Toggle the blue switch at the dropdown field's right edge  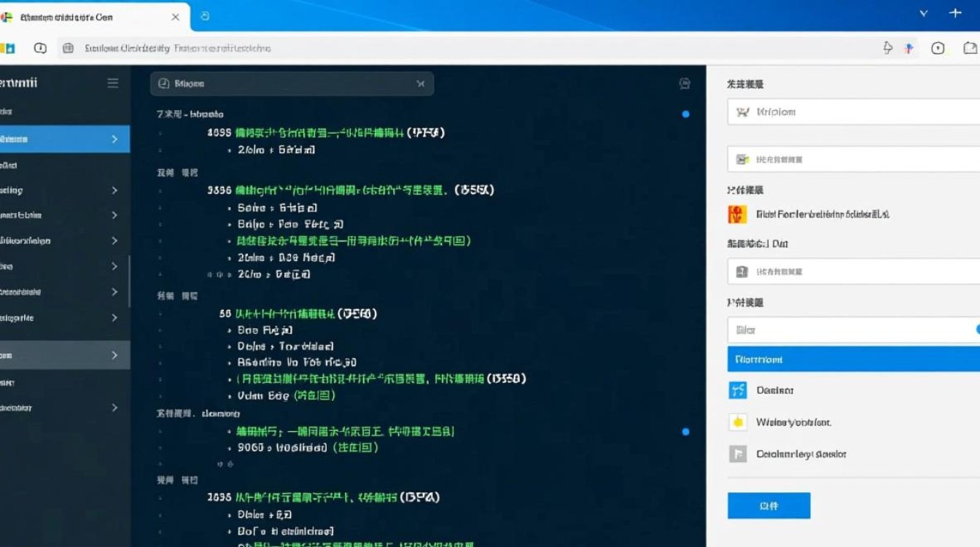[x=977, y=330]
